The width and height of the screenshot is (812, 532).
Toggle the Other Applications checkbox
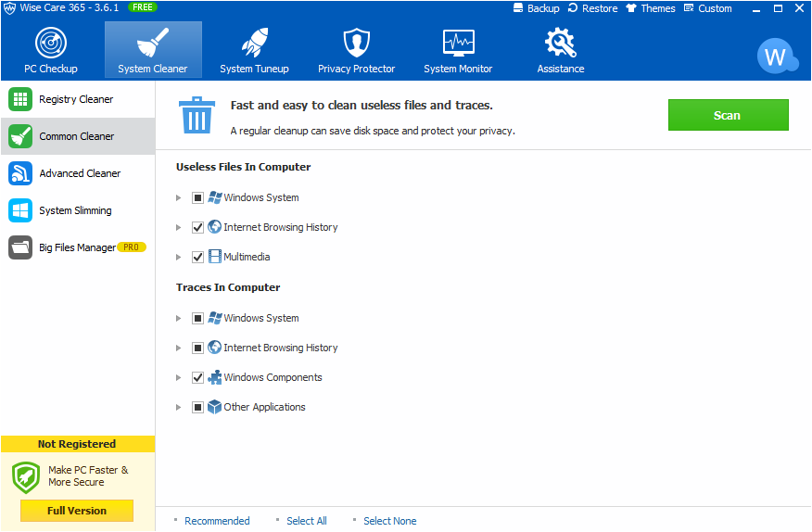[197, 407]
